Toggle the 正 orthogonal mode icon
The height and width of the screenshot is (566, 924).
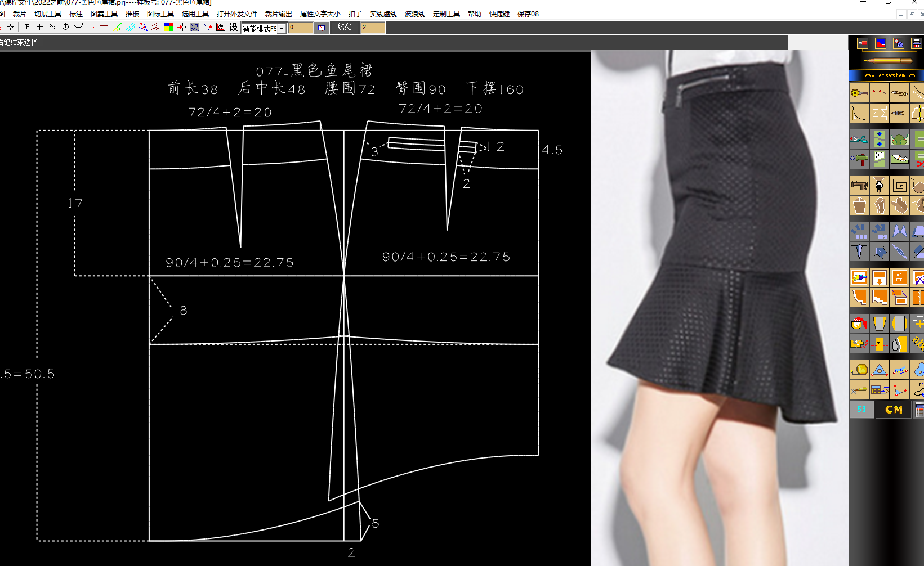[x=26, y=27]
